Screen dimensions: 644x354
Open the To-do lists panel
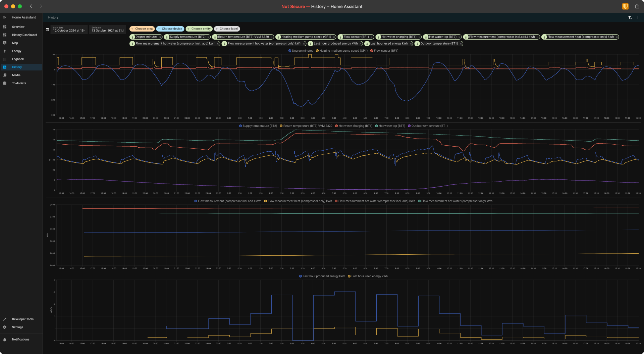click(x=19, y=83)
